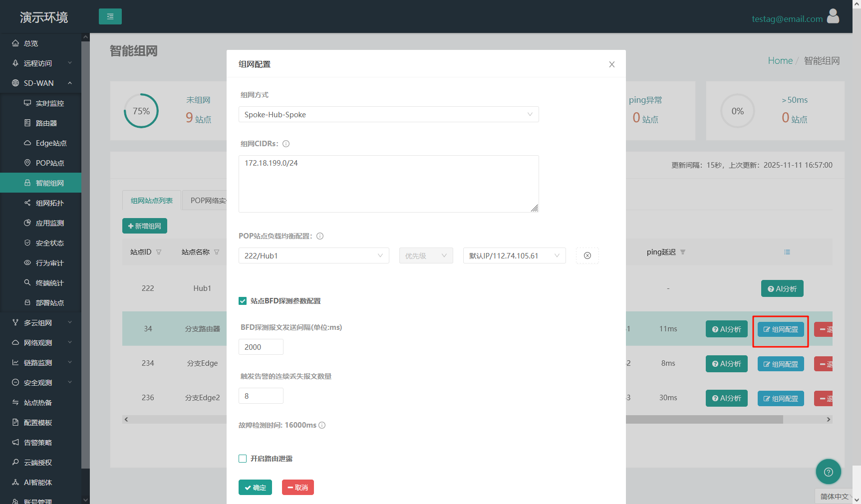Open 组网配置 for the 分支Edge row
Screen dimensions: 861x504
pyautogui.click(x=781, y=364)
